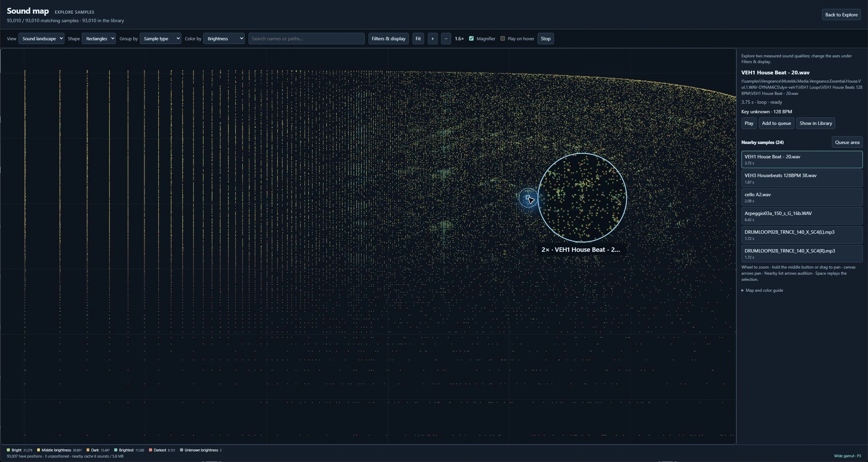868x462 pixels.
Task: Play the VEH1 House Beat sample
Action: [749, 123]
